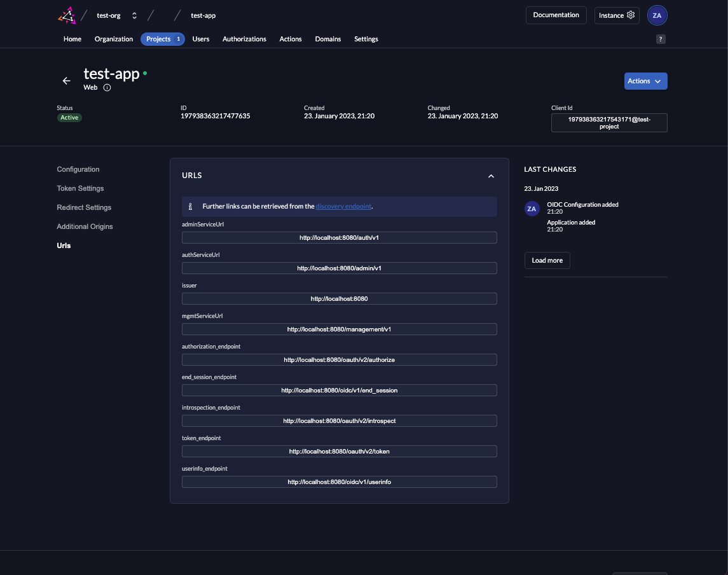Switch to the Organization tab
The height and width of the screenshot is (575, 728).
click(x=114, y=39)
